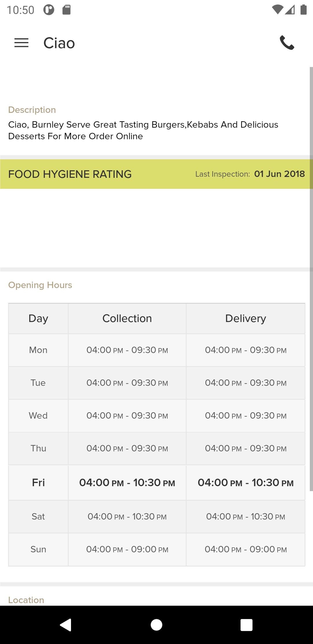The height and width of the screenshot is (644, 313).
Task: Select Friday's Delivery hours cell
Action: click(246, 483)
